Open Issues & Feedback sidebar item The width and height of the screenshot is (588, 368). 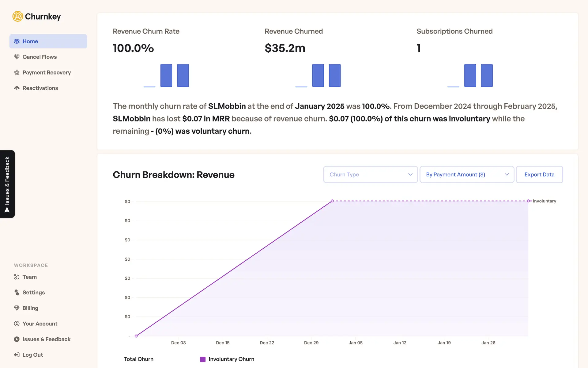pyautogui.click(x=46, y=339)
